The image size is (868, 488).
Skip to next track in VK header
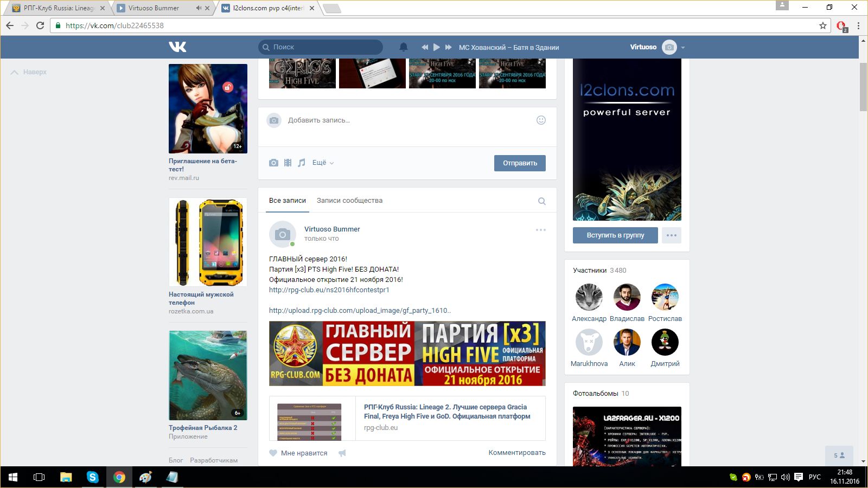click(x=449, y=47)
